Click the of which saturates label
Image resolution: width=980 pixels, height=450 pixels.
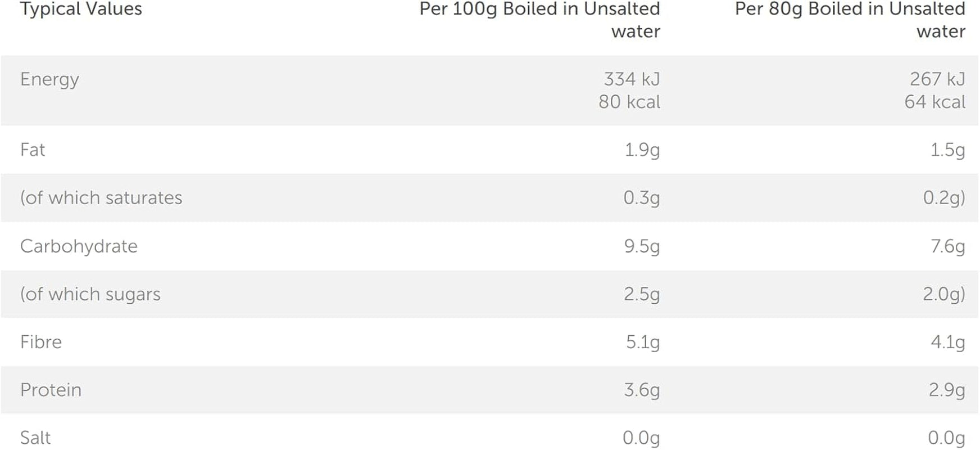pos(101,198)
